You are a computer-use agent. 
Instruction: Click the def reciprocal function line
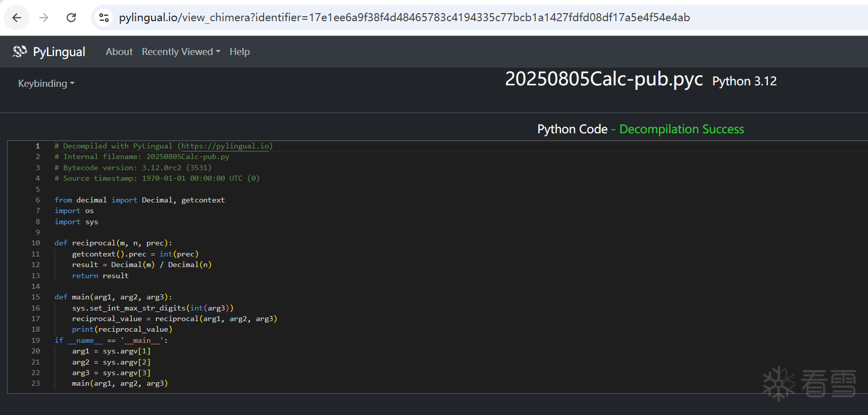(113, 243)
